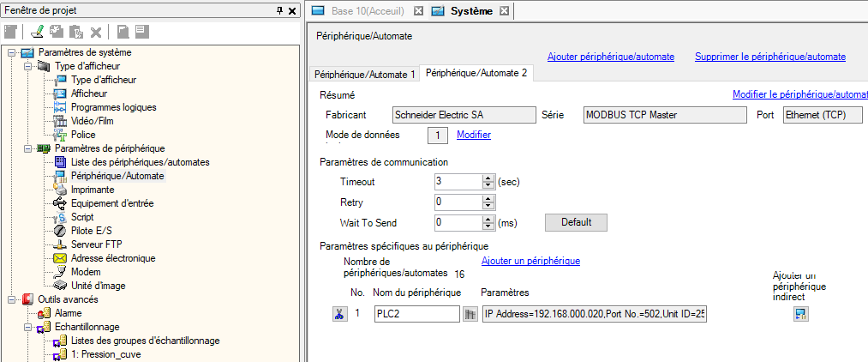Click the greyed copy icon in project toolbar
Screen dimensions: 868x362
click(x=57, y=32)
